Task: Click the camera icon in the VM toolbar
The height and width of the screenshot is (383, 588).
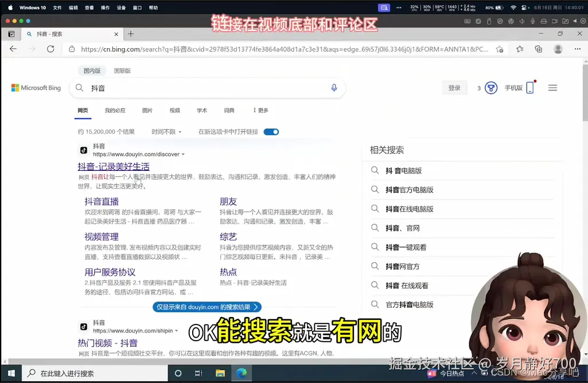Action: [554, 21]
